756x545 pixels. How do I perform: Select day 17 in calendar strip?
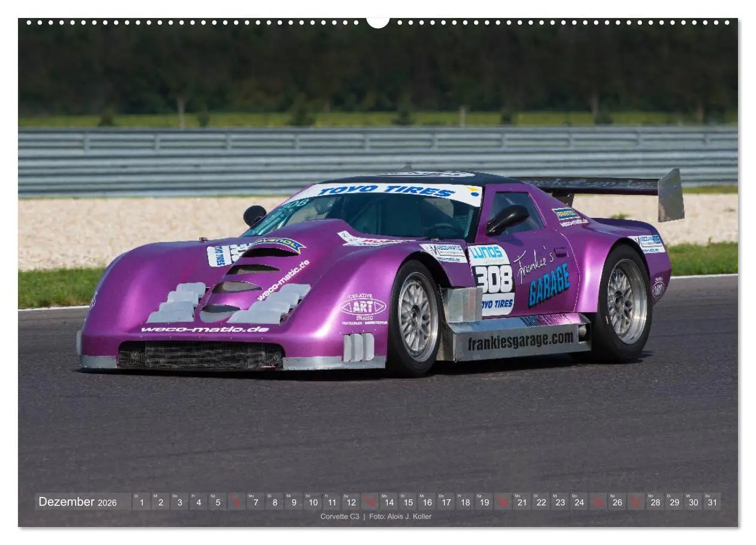coord(446,502)
